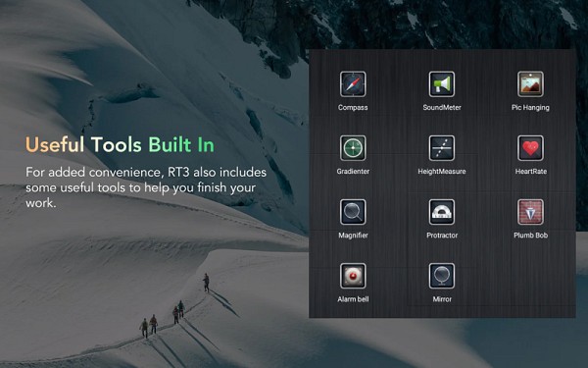Click the Compass text label
The image size is (588, 368).
click(x=353, y=107)
